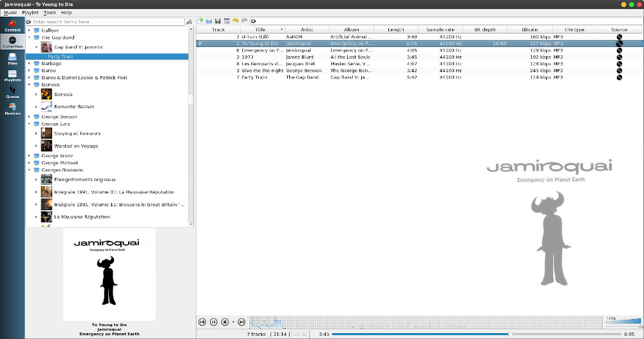644x339 pixels.
Task: Click the George Kranz artist entry
Action: pyautogui.click(x=57, y=156)
